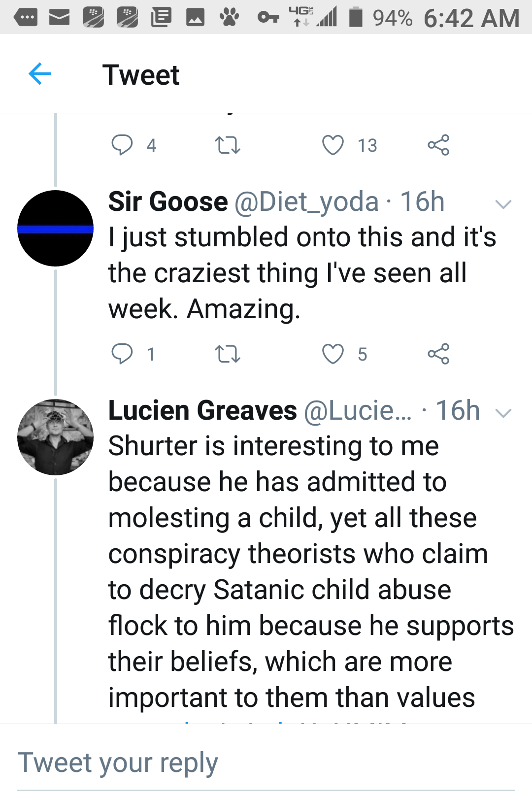The height and width of the screenshot is (798, 532).
Task: Share the tweet with 13 likes
Action: coord(438,145)
